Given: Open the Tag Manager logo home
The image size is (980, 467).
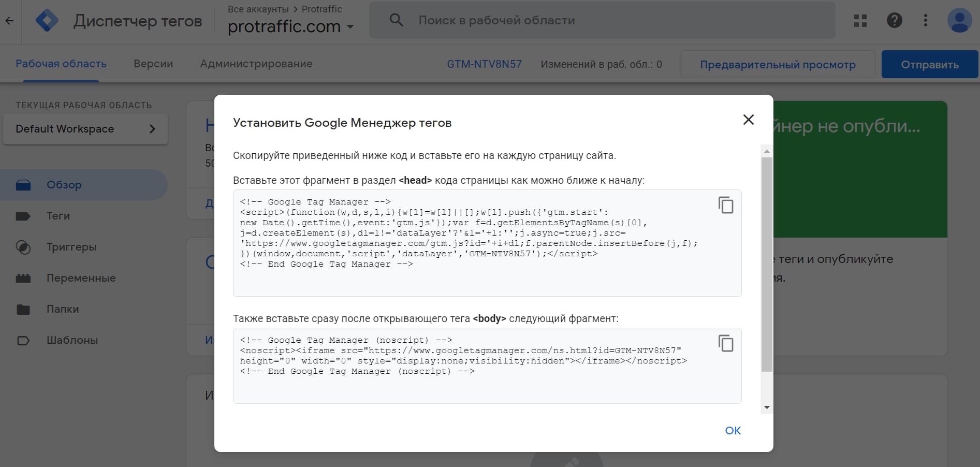Looking at the screenshot, I should 47,21.
